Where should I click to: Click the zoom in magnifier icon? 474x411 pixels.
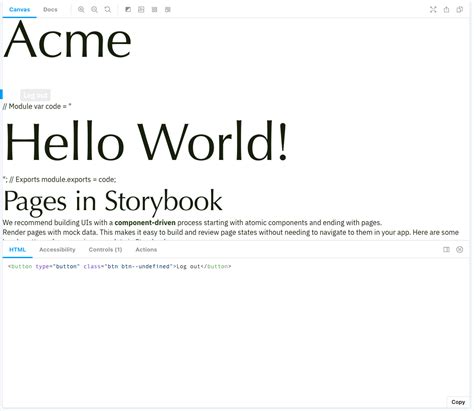81,10
